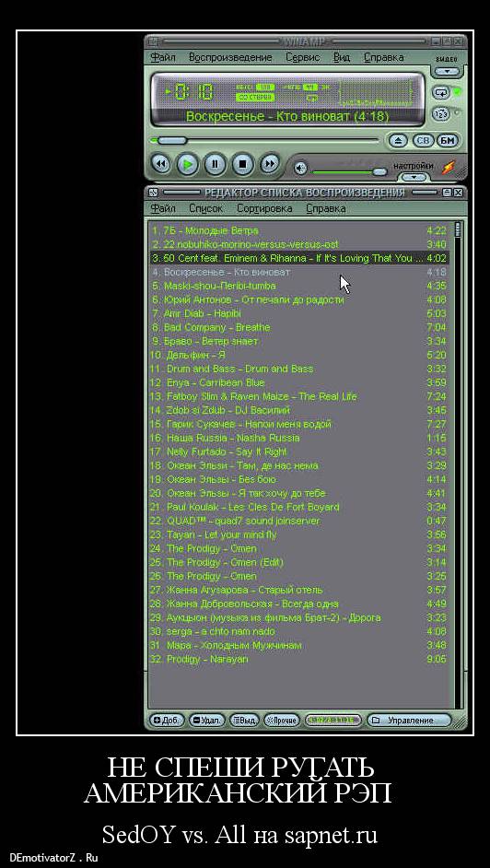
Task: Select track 21 Paul Koulak
Action: (x=299, y=508)
